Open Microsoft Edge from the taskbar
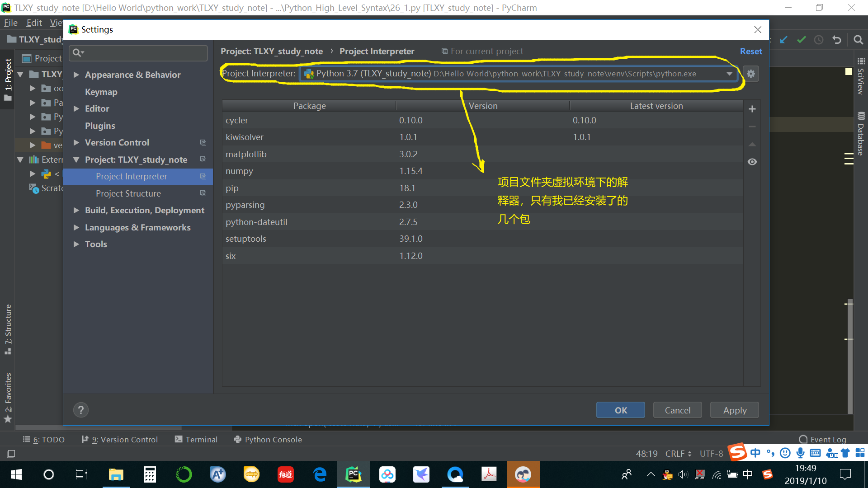868x488 pixels. (320, 474)
